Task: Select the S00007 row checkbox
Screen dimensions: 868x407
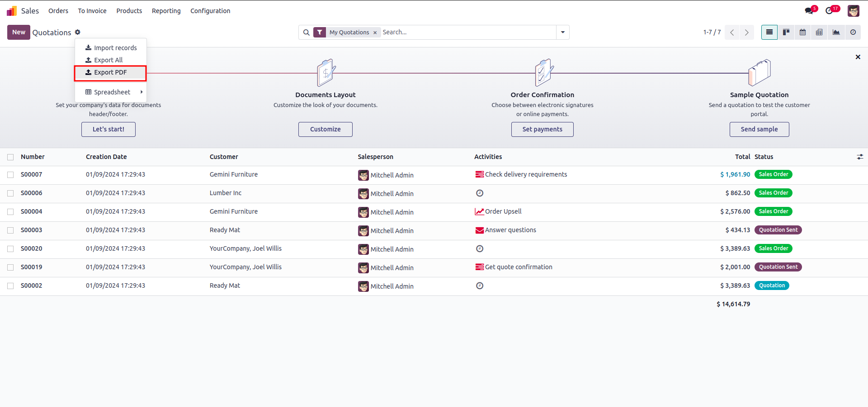Action: point(10,175)
